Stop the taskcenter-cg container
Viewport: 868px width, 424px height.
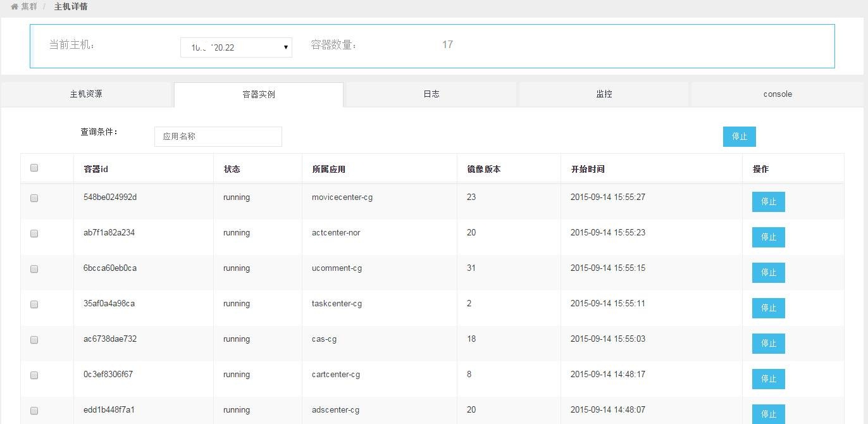tap(769, 308)
